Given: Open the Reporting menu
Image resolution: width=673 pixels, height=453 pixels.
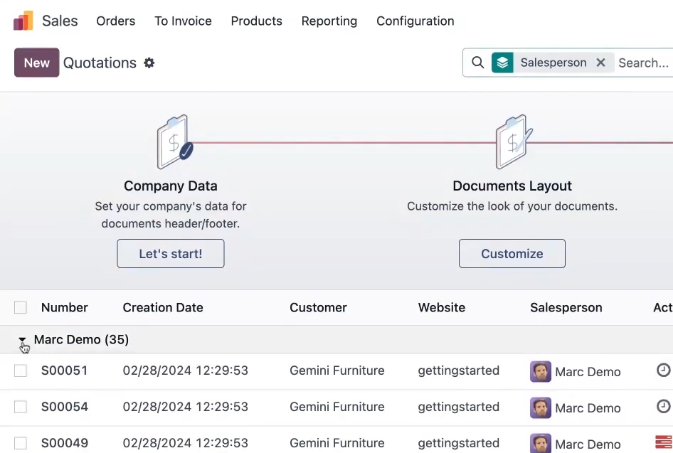Looking at the screenshot, I should [329, 21].
